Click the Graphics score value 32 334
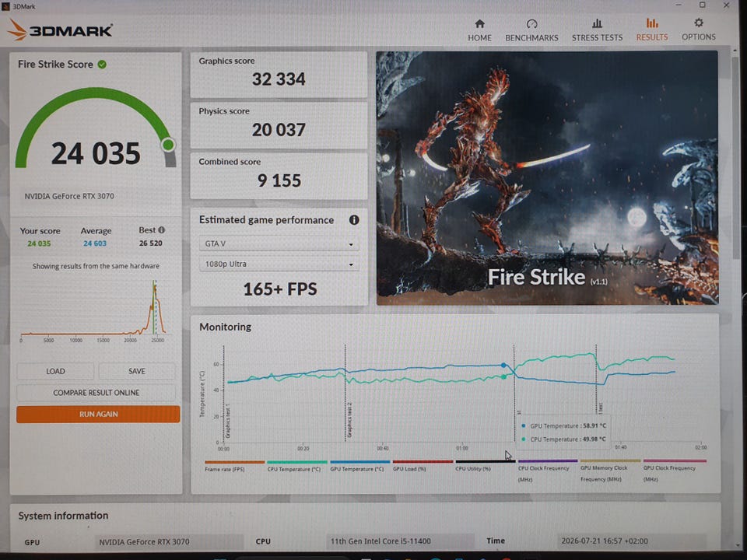 (x=279, y=79)
